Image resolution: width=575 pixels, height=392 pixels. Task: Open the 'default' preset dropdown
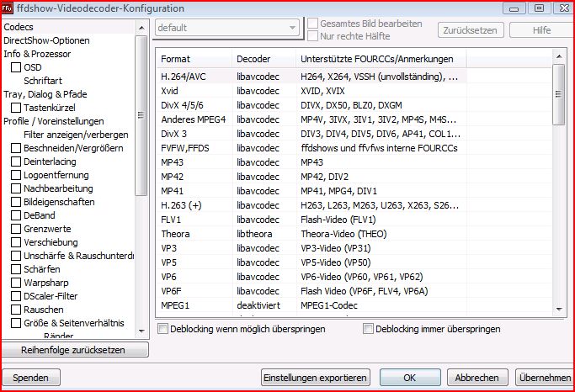227,28
